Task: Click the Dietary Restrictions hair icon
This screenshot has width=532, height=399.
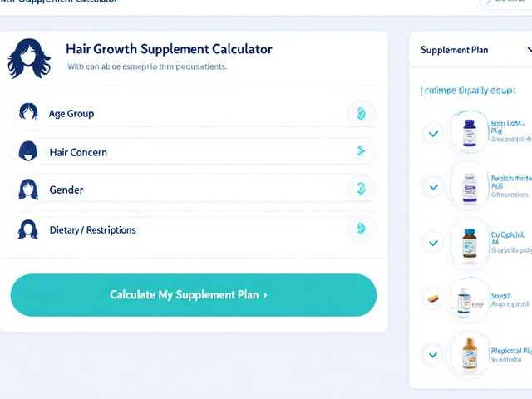Action: [28, 229]
